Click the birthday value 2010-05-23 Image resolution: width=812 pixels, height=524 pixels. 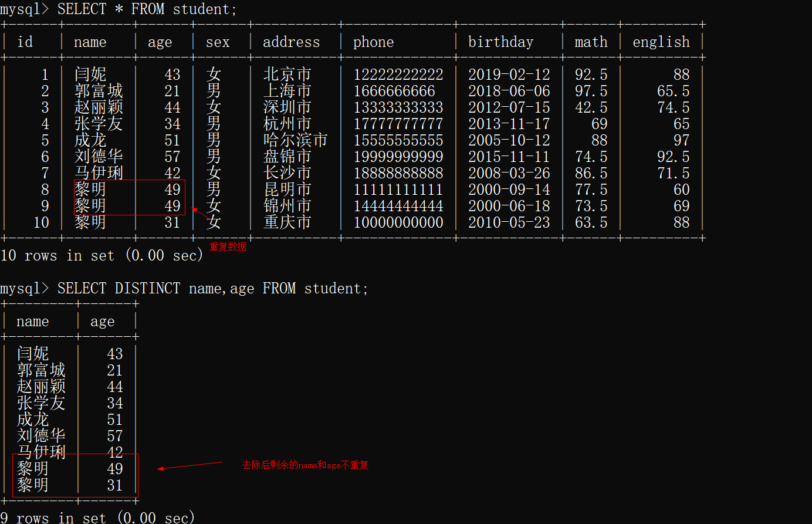coord(509,222)
